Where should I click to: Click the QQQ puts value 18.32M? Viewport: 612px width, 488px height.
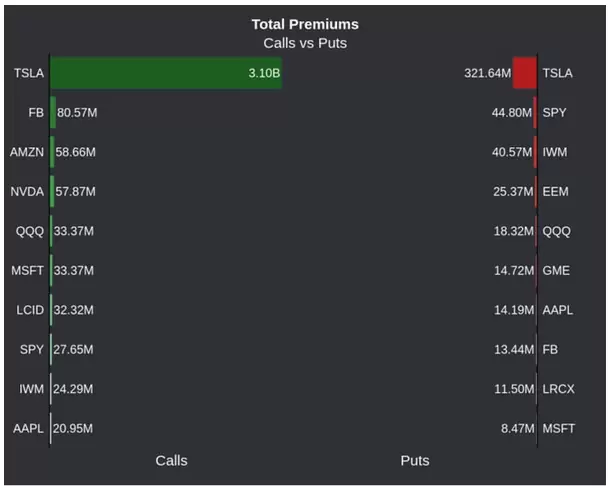tap(514, 231)
